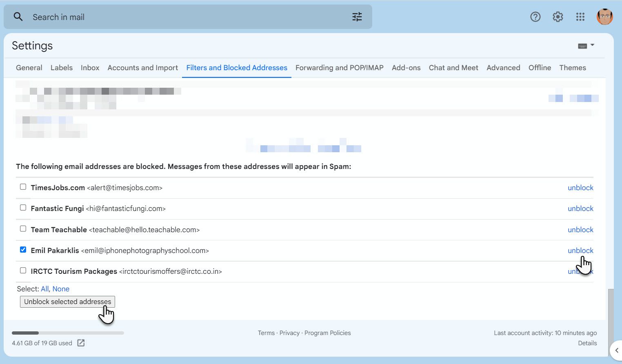
Task: Click the storage usage progress bar
Action: (67, 333)
